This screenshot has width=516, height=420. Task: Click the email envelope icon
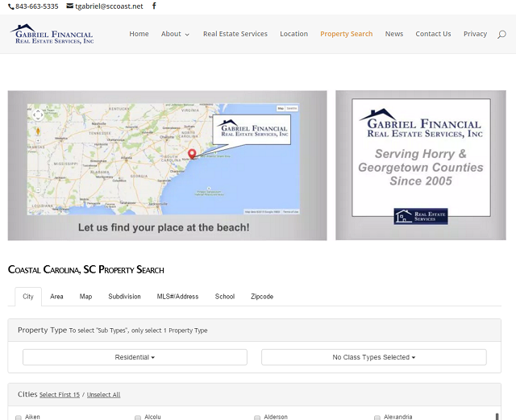coord(70,6)
